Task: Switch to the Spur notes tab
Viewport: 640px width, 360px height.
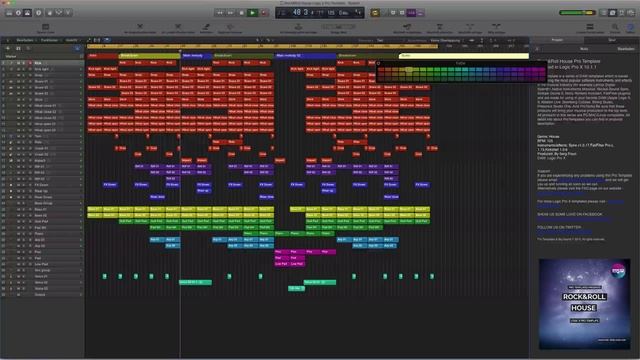Action: pyautogui.click(x=612, y=40)
